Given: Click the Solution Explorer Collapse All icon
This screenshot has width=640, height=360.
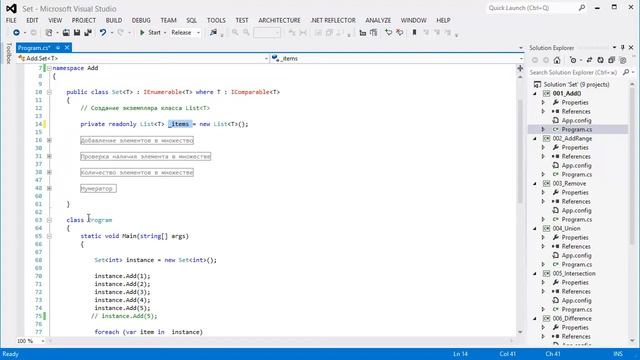Looking at the screenshot, I should tap(611, 60).
